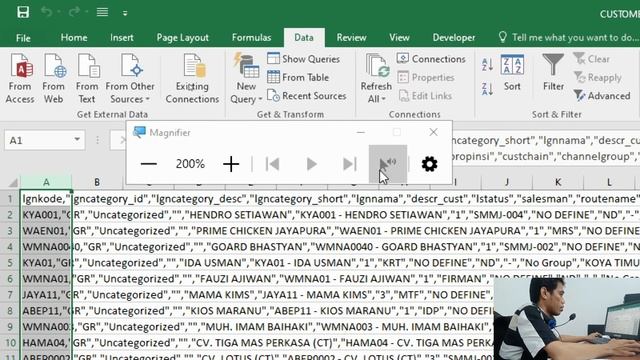Click Magnifier previous sentence button
This screenshot has height=360, width=640.
coord(273,164)
